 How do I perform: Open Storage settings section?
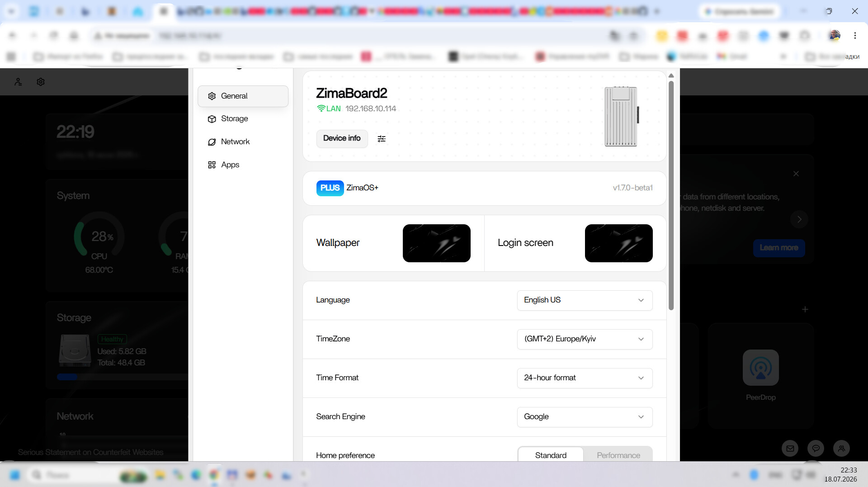pyautogui.click(x=243, y=119)
